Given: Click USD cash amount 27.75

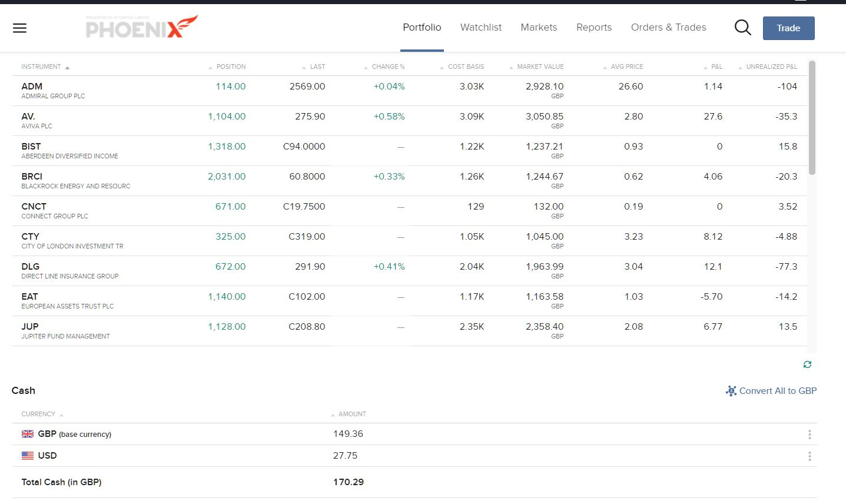Looking at the screenshot, I should pos(346,456).
